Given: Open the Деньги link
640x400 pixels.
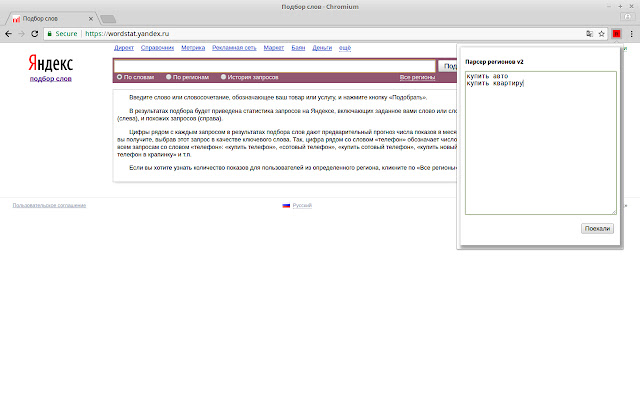Looking at the screenshot, I should [322, 48].
